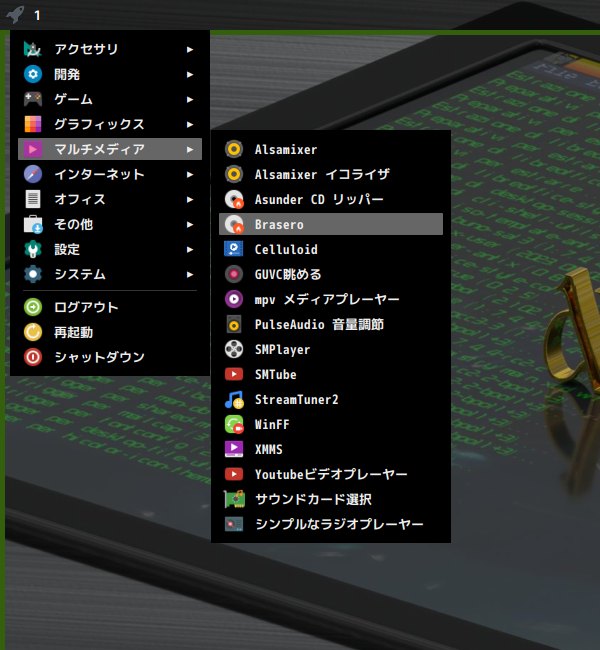The height and width of the screenshot is (650, 600).
Task: Click the Asunder CD リッパー disc icon
Action: pyautogui.click(x=234, y=199)
